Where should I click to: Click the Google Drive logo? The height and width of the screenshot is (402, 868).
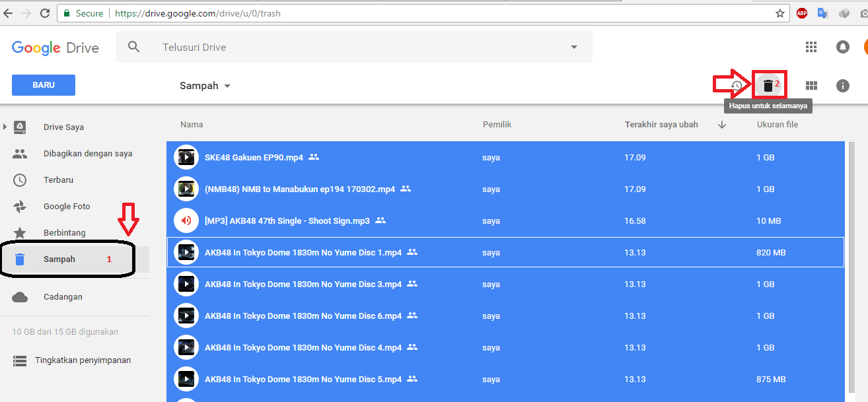click(55, 48)
